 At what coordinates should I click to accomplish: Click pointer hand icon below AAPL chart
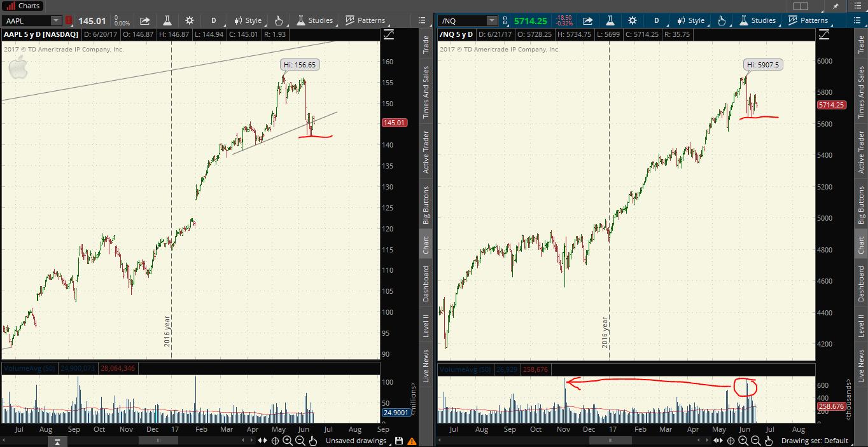pyautogui.click(x=312, y=441)
